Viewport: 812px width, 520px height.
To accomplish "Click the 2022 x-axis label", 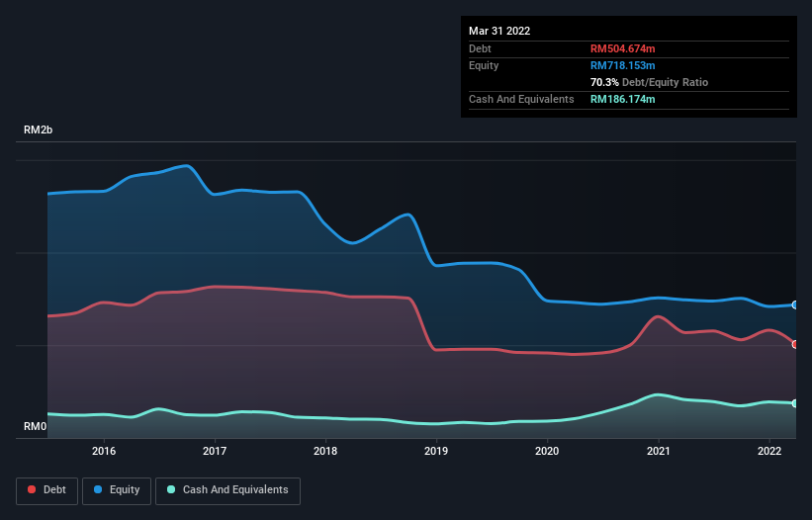I will tap(768, 451).
